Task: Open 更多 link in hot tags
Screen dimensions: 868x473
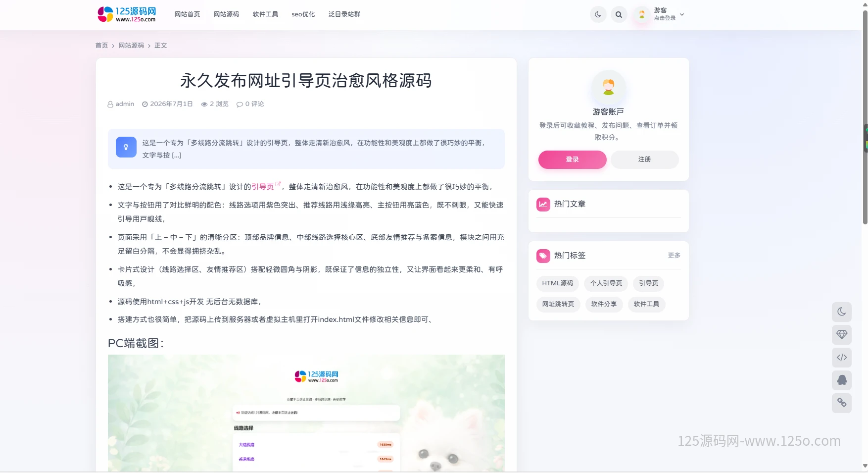Action: (674, 256)
